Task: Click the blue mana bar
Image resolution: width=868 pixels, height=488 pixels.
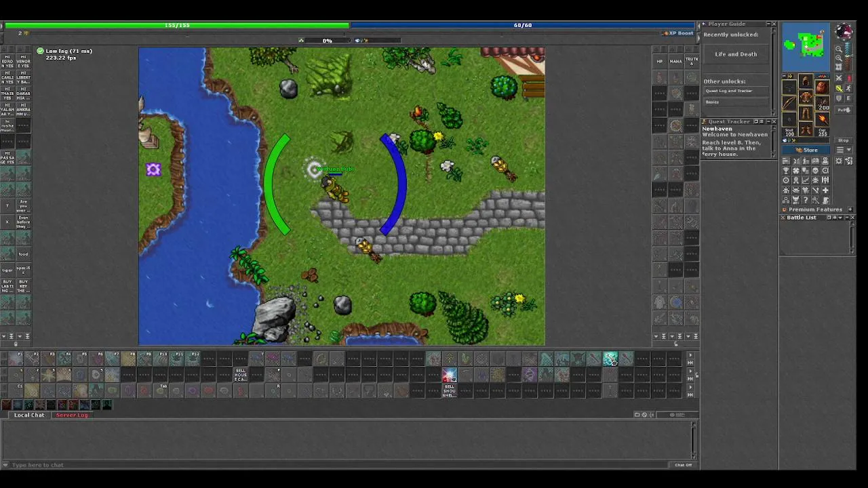Action: 523,25
